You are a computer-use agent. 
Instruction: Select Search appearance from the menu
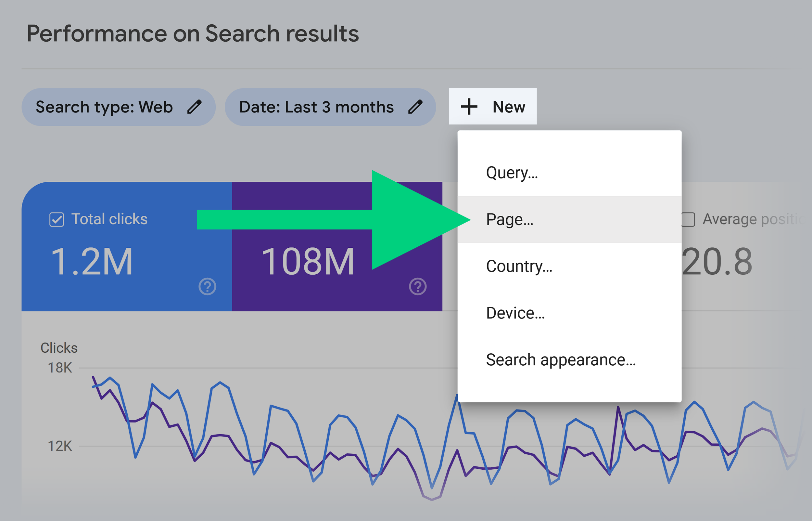[561, 359]
